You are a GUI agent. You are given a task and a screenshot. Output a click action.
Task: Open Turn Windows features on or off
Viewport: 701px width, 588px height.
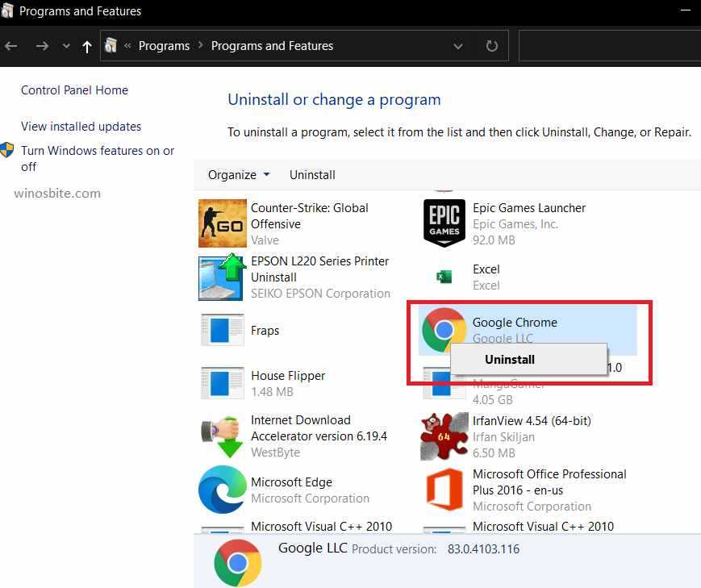click(98, 158)
